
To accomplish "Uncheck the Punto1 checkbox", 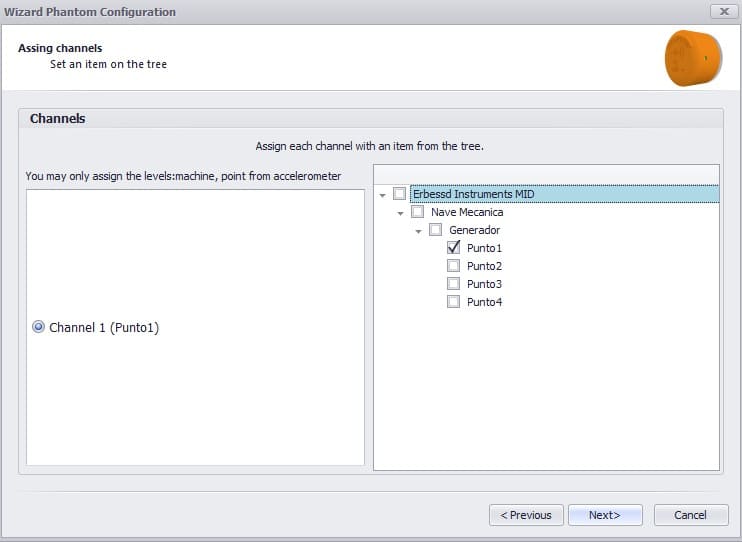I will (x=453, y=248).
